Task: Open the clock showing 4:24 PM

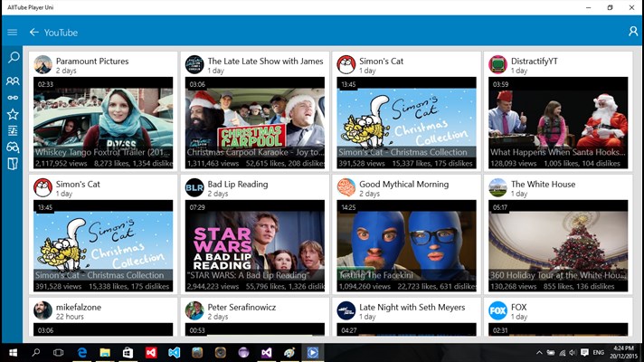Action: point(624,353)
